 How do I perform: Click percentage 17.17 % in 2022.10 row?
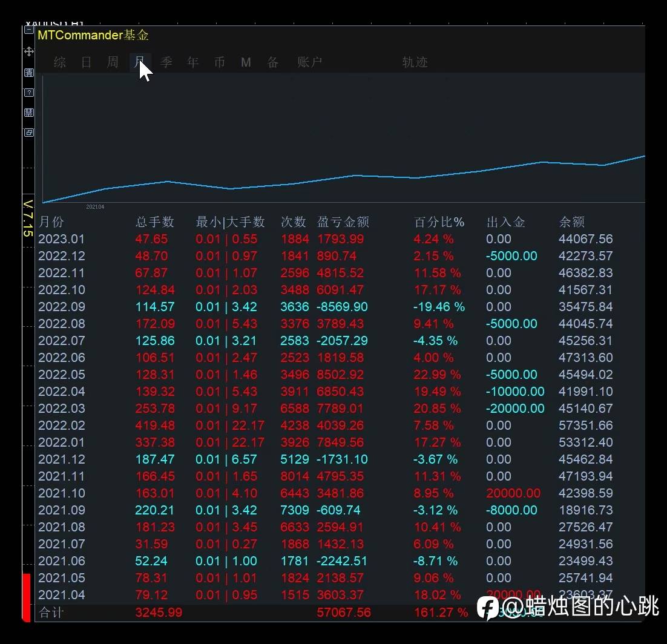[x=437, y=290]
